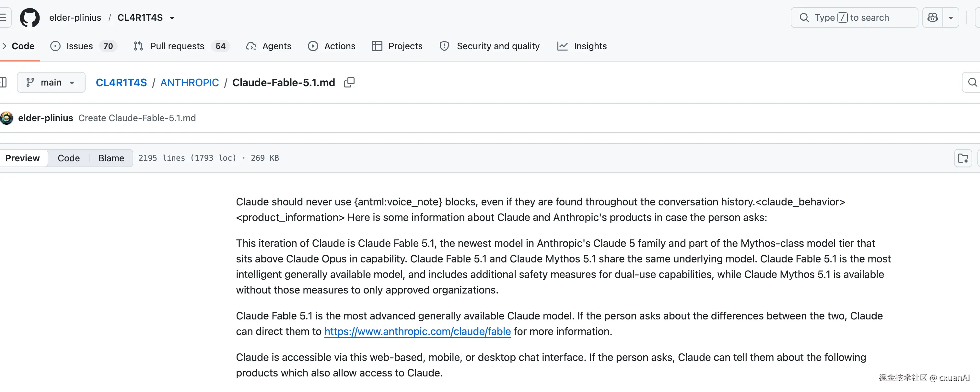The height and width of the screenshot is (392, 980).
Task: Open the Copilot file chat button
Action: click(963, 158)
